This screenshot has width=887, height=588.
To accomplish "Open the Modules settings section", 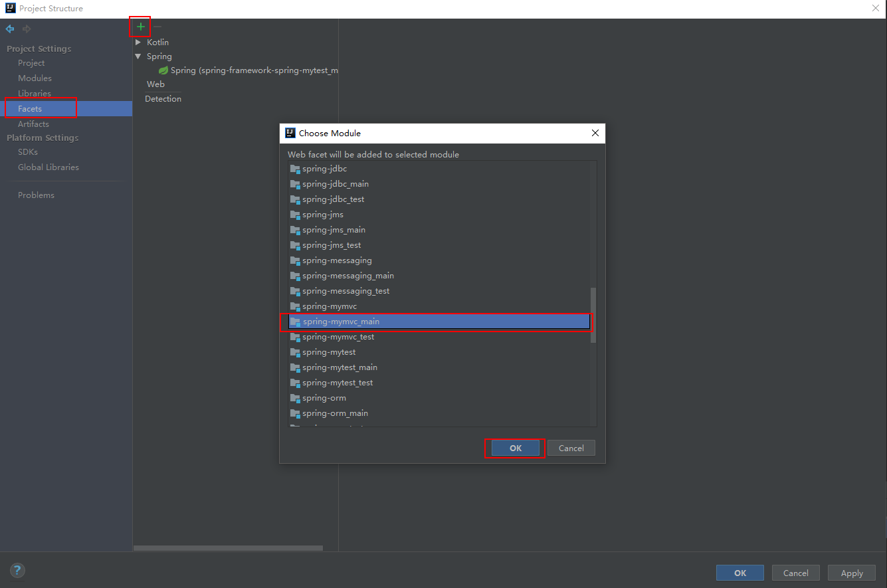I will pyautogui.click(x=35, y=78).
